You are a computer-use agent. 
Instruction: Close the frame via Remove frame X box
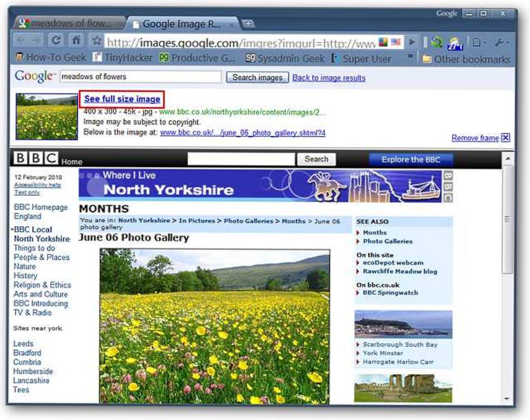(505, 137)
